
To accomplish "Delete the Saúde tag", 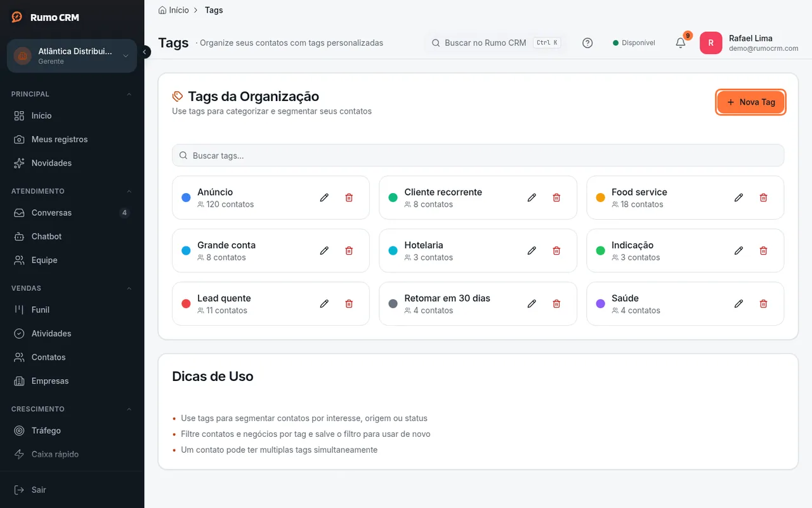I will [763, 304].
